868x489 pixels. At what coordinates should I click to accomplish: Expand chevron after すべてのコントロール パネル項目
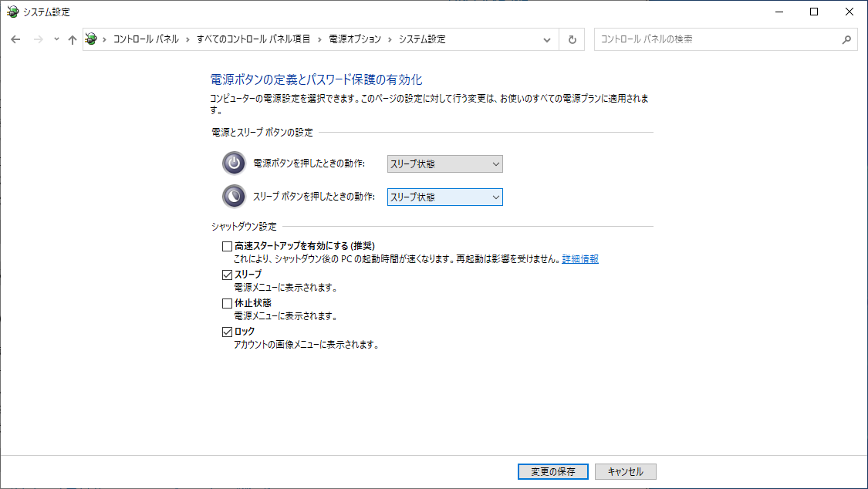[319, 39]
